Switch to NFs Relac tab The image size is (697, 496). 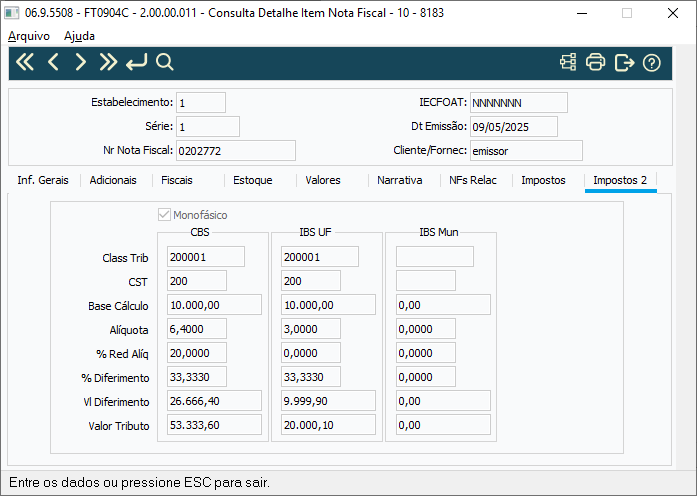[473, 180]
